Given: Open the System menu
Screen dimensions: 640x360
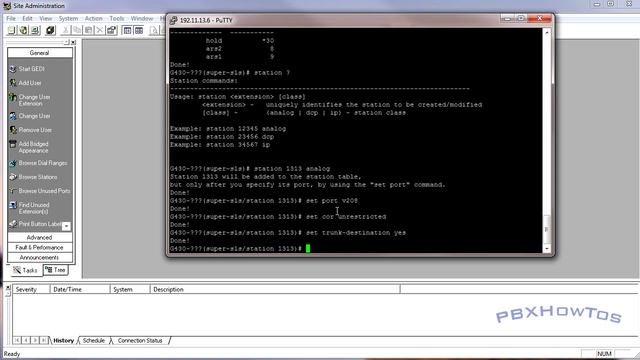Looking at the screenshot, I should point(68,18).
